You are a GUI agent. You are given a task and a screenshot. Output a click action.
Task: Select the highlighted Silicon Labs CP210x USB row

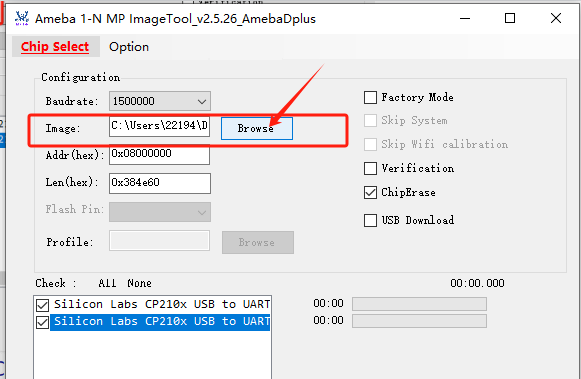pos(160,322)
